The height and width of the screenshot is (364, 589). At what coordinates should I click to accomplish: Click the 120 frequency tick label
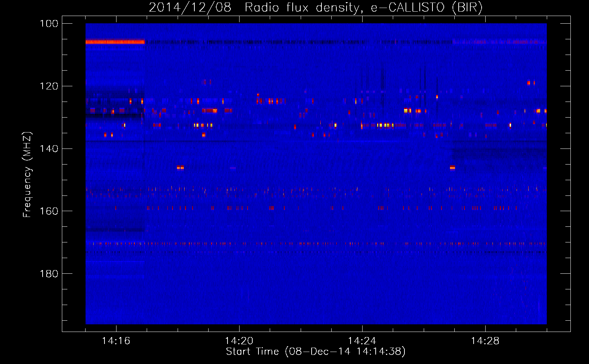(x=49, y=86)
